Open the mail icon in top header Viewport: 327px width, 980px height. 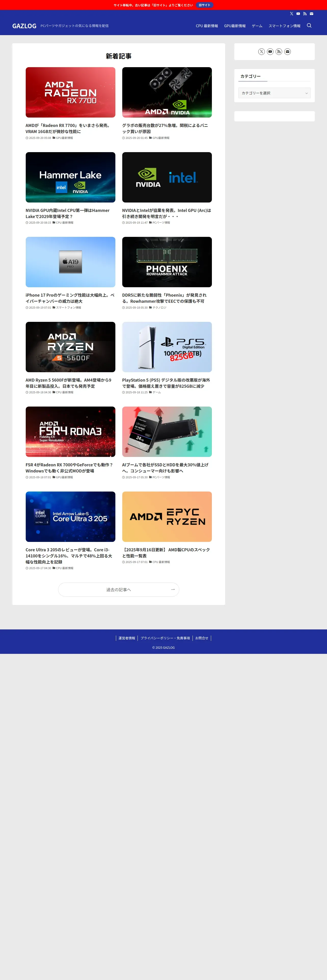[x=311, y=14]
